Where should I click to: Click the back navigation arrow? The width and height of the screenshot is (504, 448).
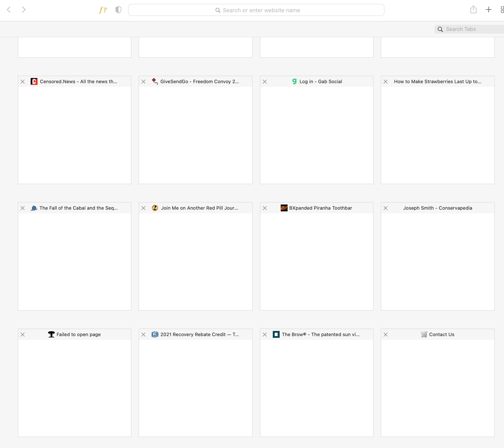[x=9, y=10]
